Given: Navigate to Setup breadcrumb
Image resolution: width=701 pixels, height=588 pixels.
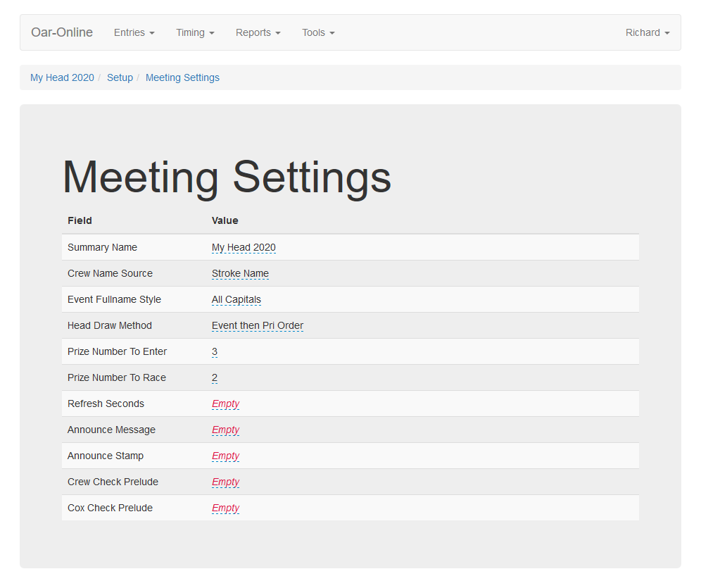Looking at the screenshot, I should 120,77.
